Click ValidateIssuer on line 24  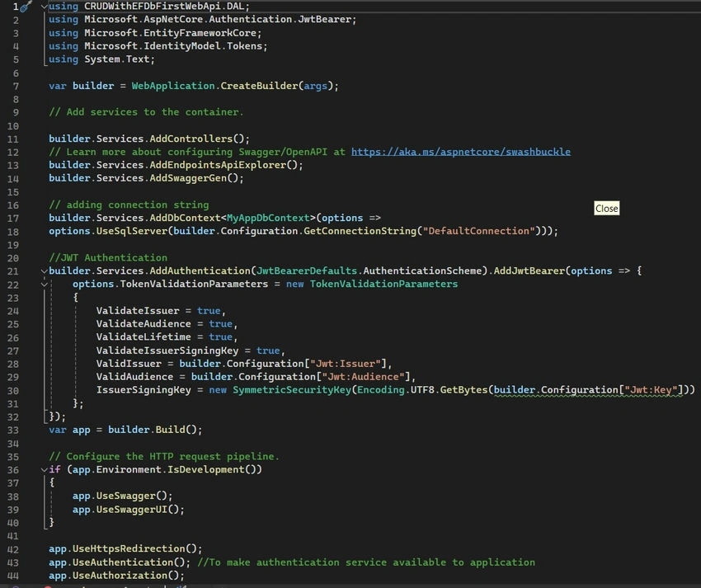[x=138, y=311]
